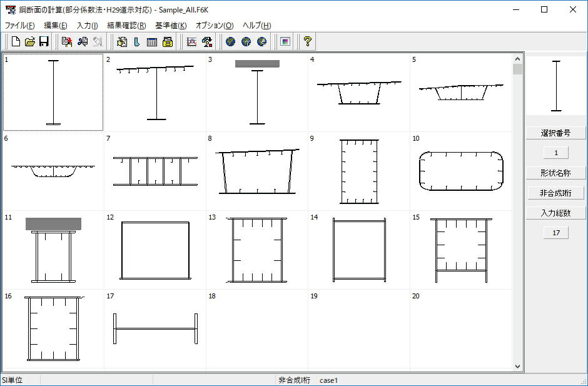Open the results graph chart icon
The image size is (588, 386).
191,41
